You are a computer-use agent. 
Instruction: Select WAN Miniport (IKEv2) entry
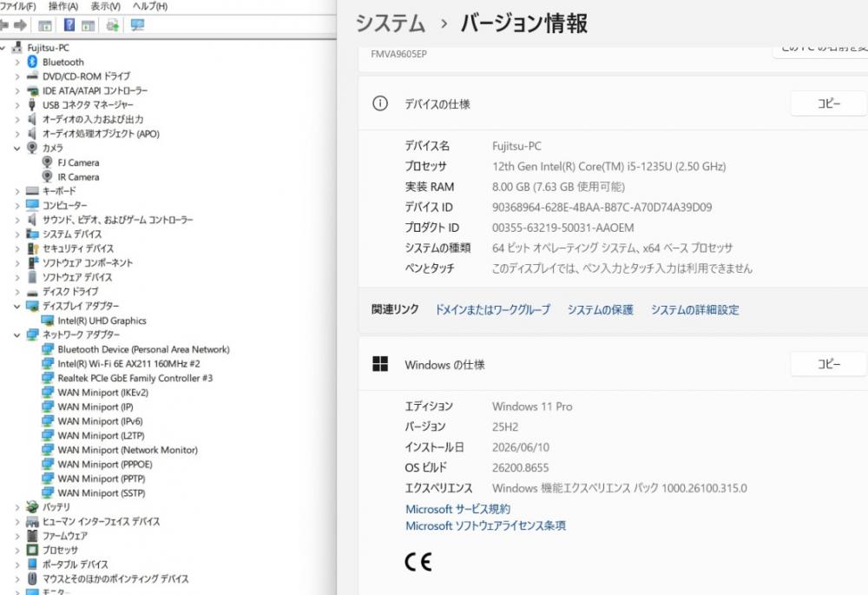(103, 393)
